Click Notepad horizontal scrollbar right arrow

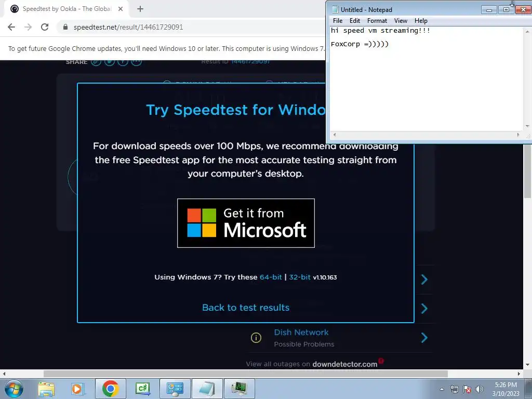click(x=518, y=135)
